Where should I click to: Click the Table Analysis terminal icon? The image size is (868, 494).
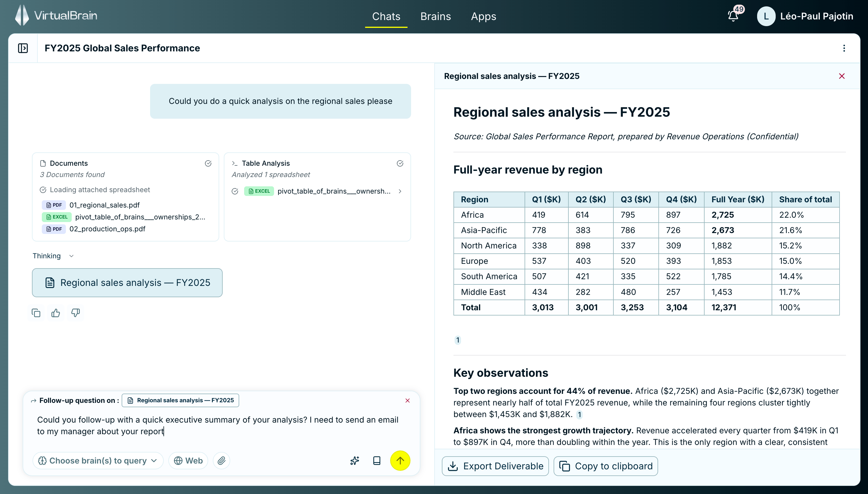235,163
